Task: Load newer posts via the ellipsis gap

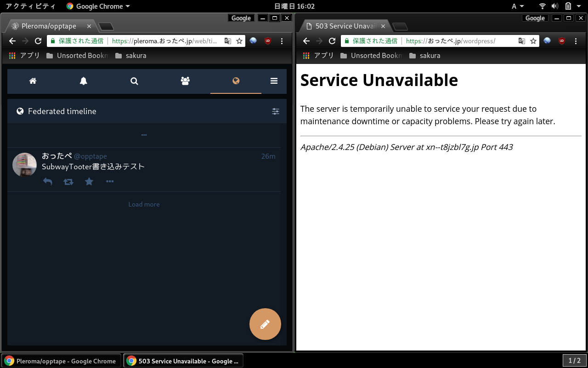Action: point(144,135)
